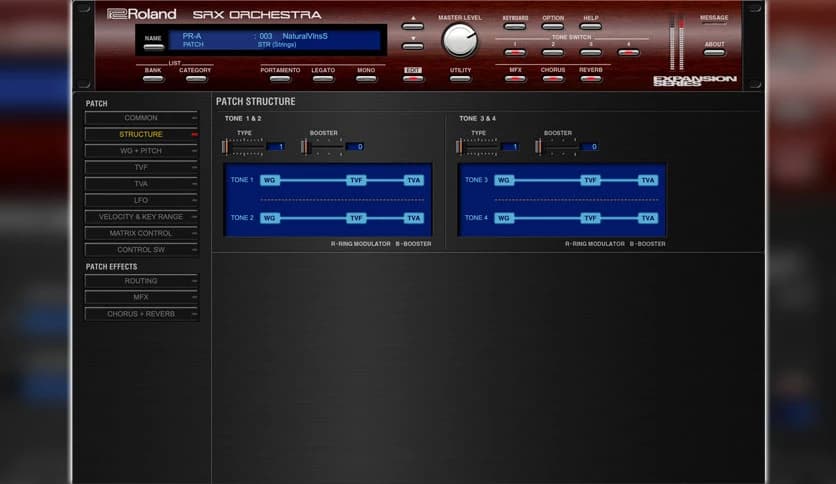Open the UTILITY menu
The height and width of the screenshot is (484, 836).
(x=460, y=78)
